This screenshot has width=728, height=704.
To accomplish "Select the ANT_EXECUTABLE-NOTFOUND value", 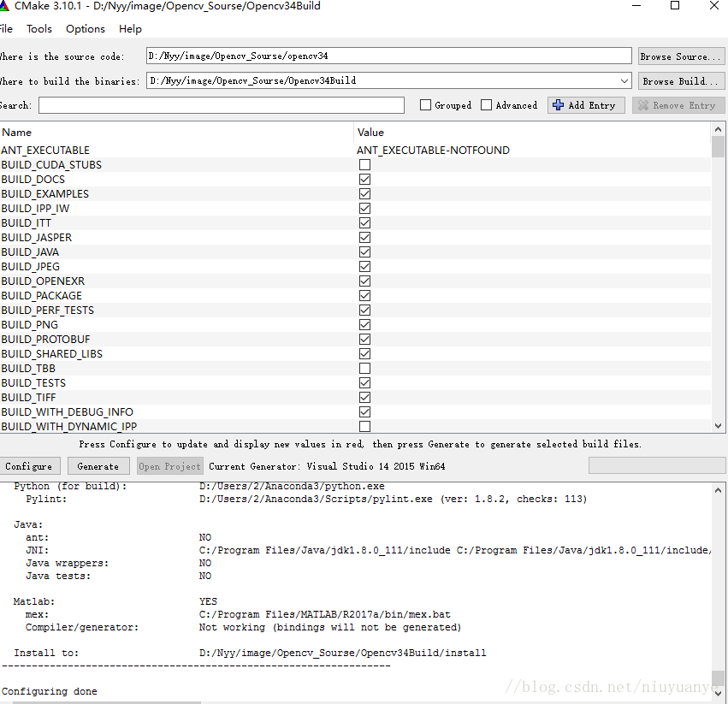I will click(x=433, y=151).
